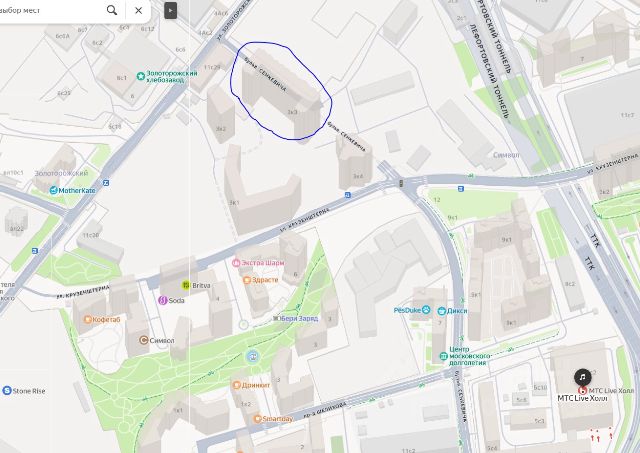Open the PesDuke pet marker

426,310
